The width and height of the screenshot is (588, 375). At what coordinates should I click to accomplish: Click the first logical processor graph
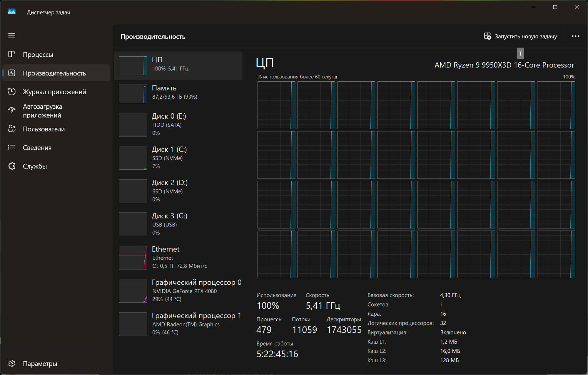[x=276, y=105]
